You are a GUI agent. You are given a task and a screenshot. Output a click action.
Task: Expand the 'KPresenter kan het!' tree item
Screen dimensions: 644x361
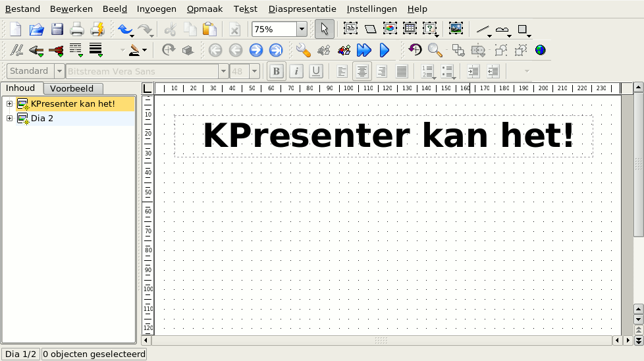coord(9,103)
